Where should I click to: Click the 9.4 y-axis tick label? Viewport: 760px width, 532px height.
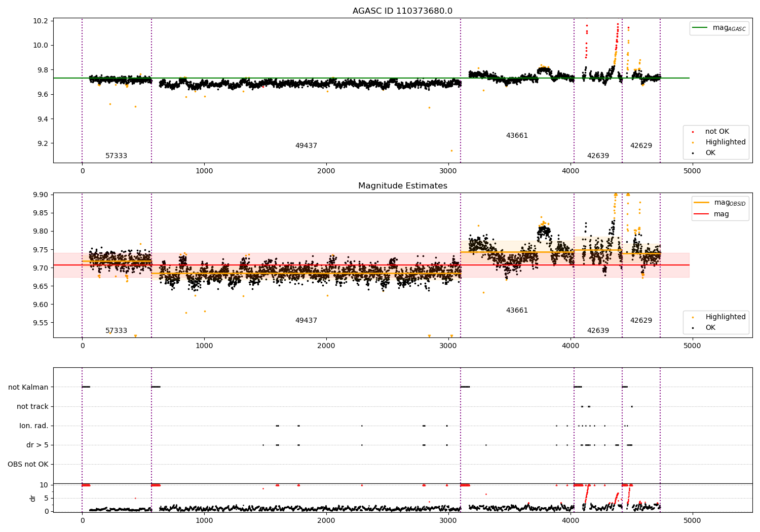coord(43,119)
